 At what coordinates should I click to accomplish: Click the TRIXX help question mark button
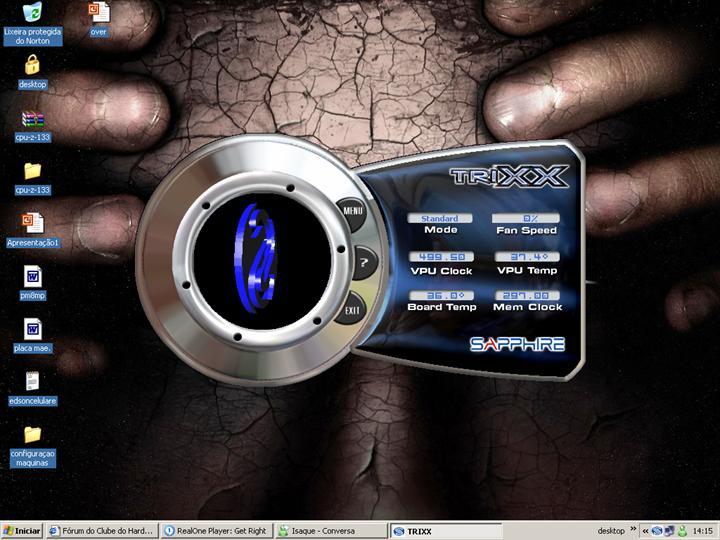tap(364, 263)
